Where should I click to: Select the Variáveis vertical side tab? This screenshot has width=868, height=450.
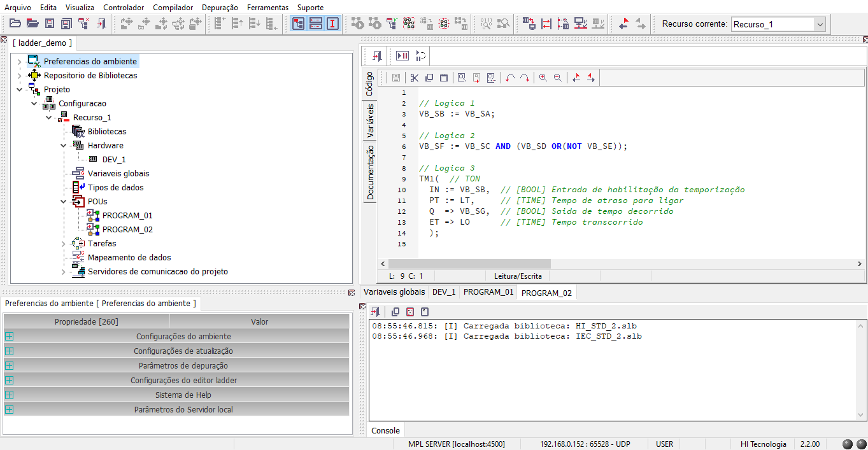pos(370,120)
